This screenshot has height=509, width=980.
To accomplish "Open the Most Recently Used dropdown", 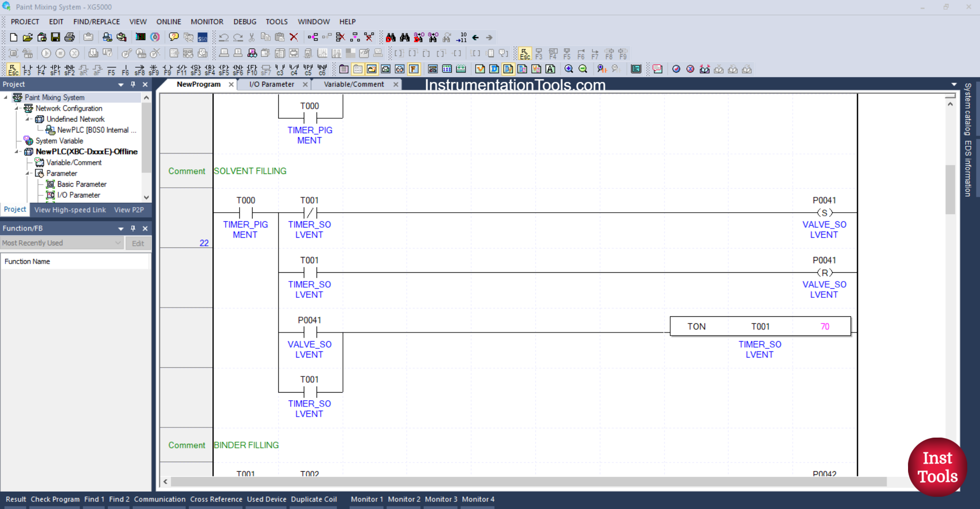I will click(118, 243).
